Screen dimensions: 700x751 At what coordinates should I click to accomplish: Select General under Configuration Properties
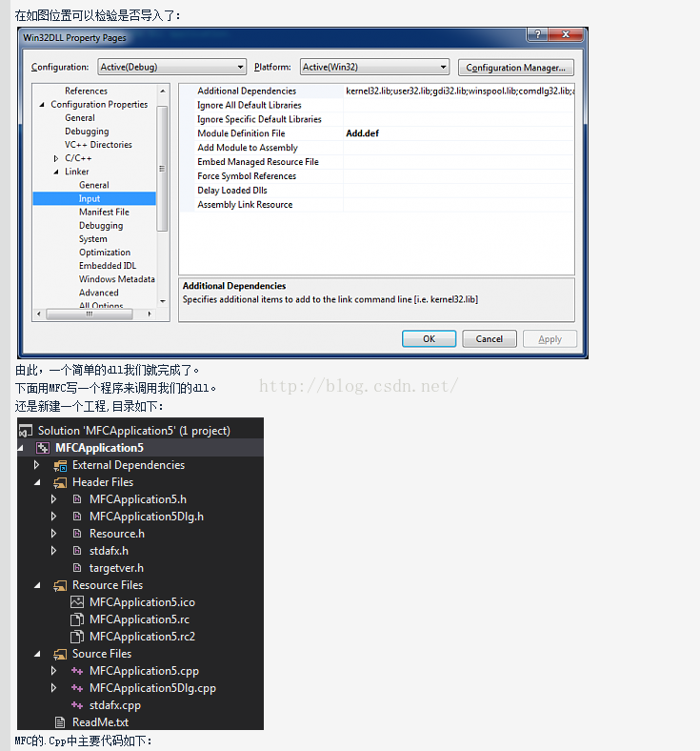click(x=80, y=118)
